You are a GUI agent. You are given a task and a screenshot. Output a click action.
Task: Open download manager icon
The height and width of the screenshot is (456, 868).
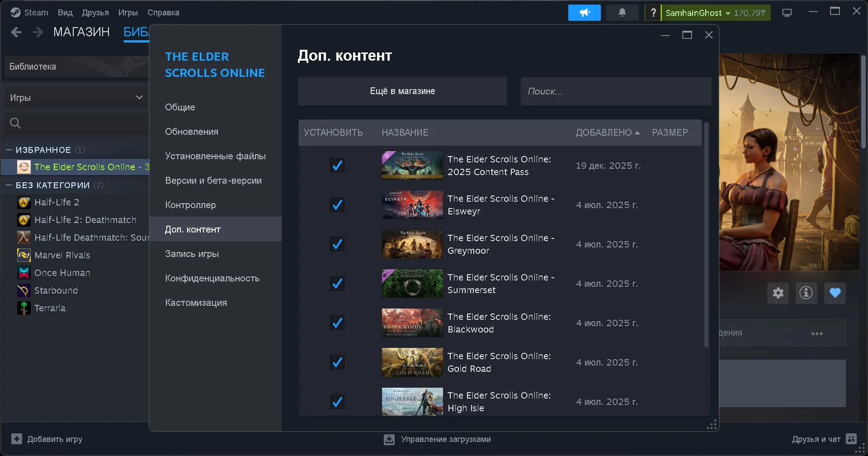pos(389,439)
